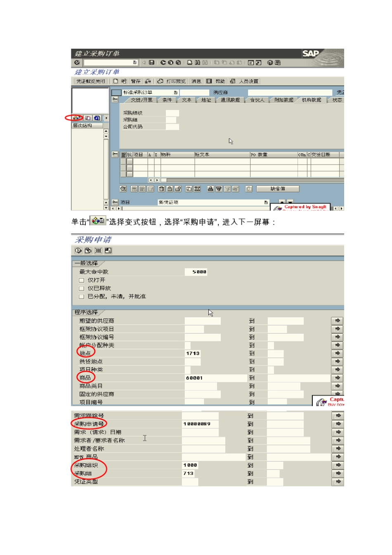Switch to the 地址 tab
The image size is (392, 555).
point(206,100)
